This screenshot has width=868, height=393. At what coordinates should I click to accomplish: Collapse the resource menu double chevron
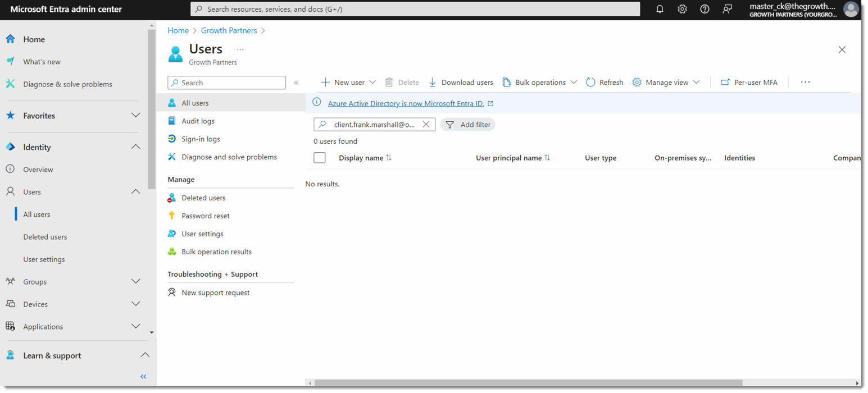296,83
